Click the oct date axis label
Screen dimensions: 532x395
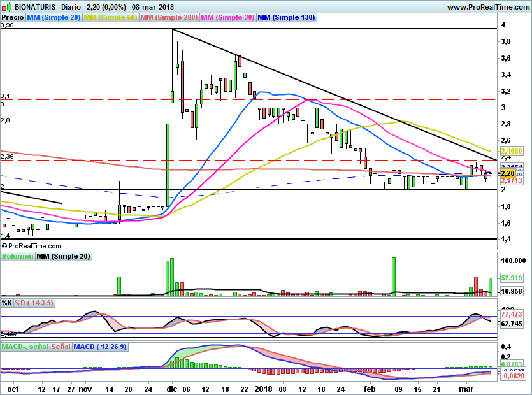click(13, 389)
